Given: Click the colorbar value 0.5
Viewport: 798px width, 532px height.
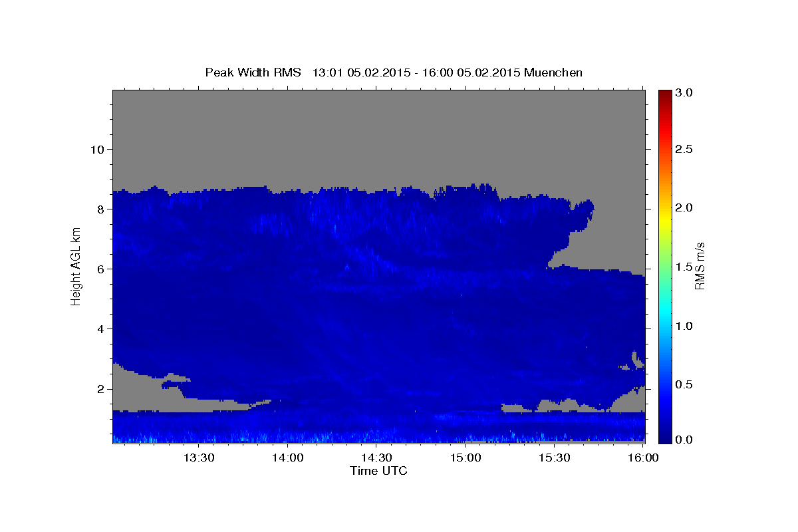Looking at the screenshot, I should pos(684,385).
